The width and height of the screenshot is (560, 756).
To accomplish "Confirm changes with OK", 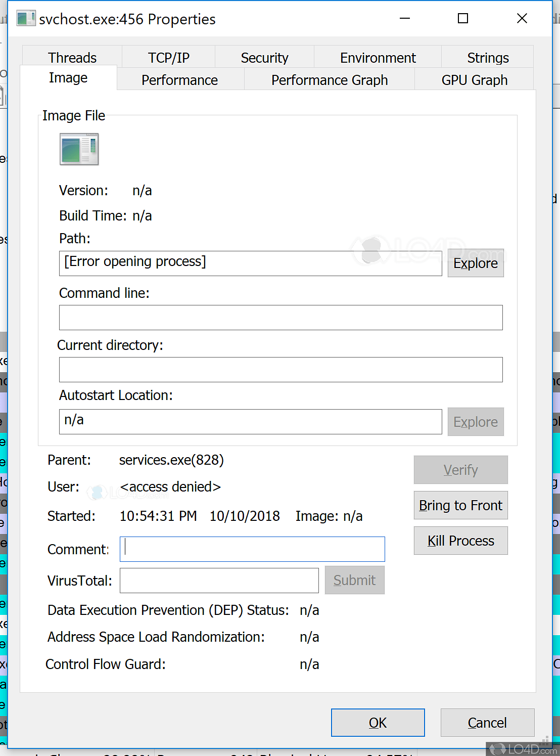I will (378, 722).
